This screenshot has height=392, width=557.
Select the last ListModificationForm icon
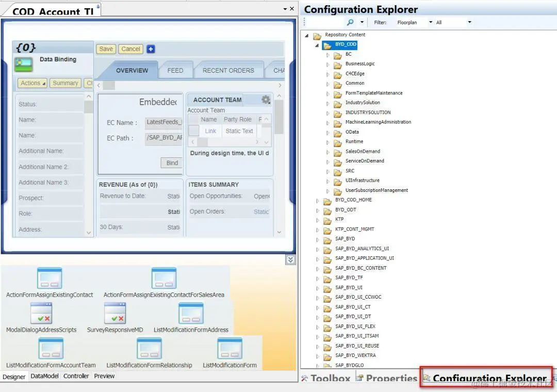(x=230, y=348)
